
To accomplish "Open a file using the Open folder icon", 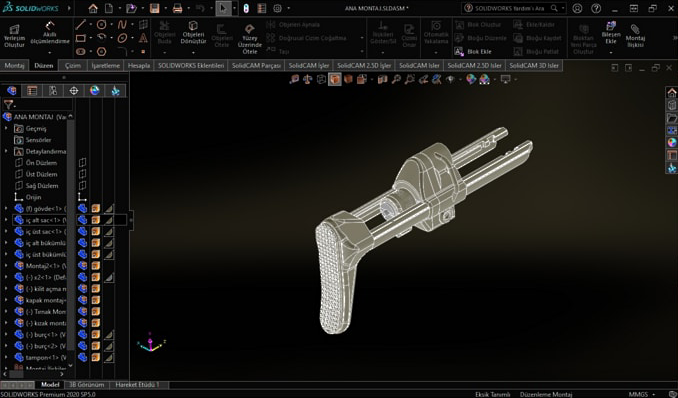I will [x=131, y=8].
